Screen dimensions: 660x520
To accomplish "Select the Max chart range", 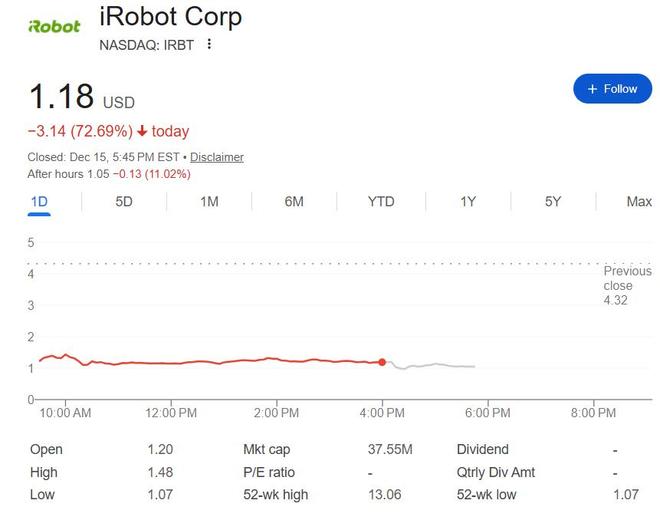I will pos(639,201).
